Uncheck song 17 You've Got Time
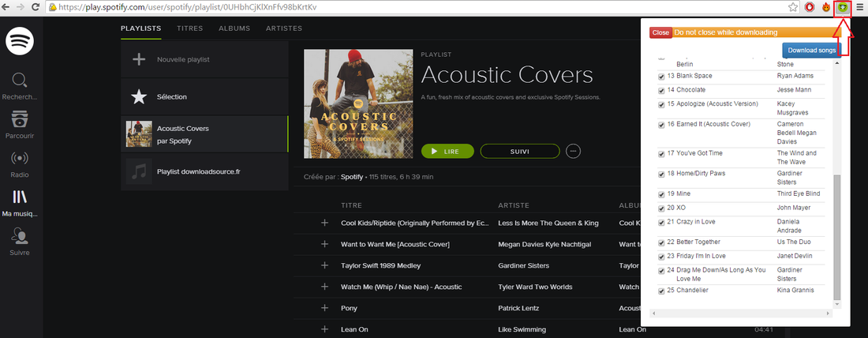Viewport: 868px width, 338px height. pos(661,154)
